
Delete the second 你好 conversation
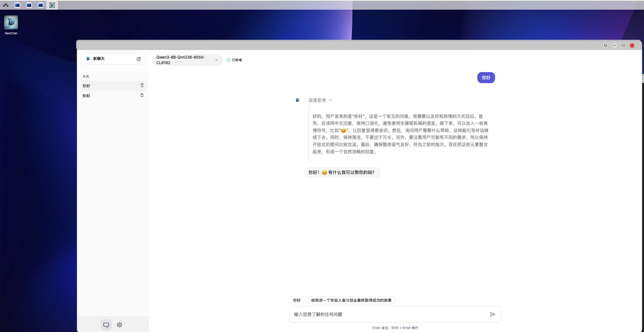pos(142,95)
